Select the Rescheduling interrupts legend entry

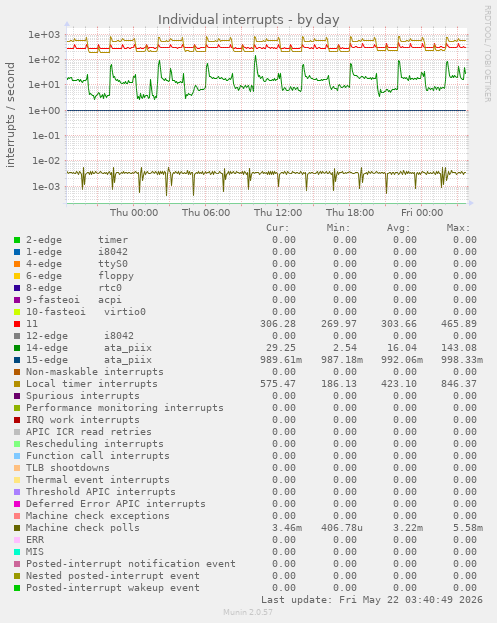[x=95, y=444]
